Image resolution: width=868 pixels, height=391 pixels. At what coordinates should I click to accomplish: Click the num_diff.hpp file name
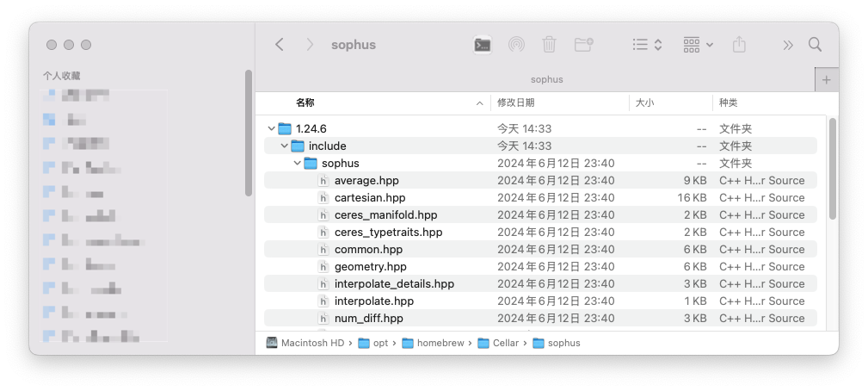click(x=369, y=318)
